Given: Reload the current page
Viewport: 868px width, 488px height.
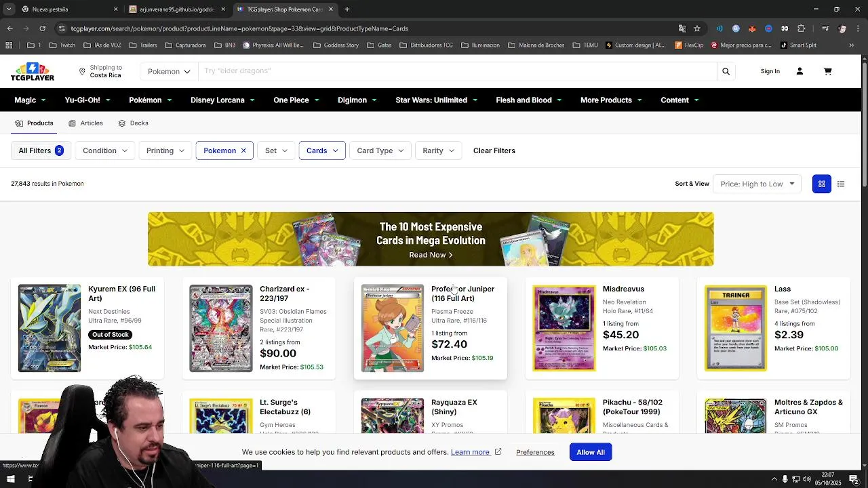Looking at the screenshot, I should (42, 28).
